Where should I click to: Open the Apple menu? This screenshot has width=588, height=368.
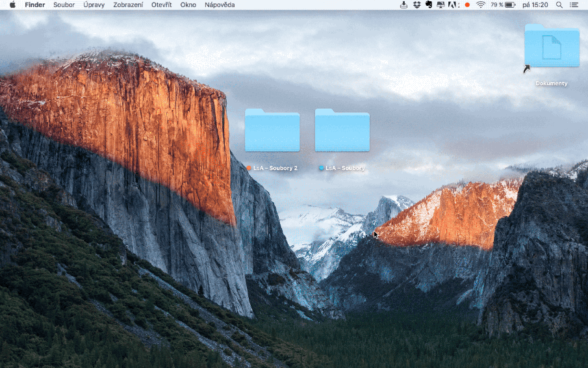[12, 5]
